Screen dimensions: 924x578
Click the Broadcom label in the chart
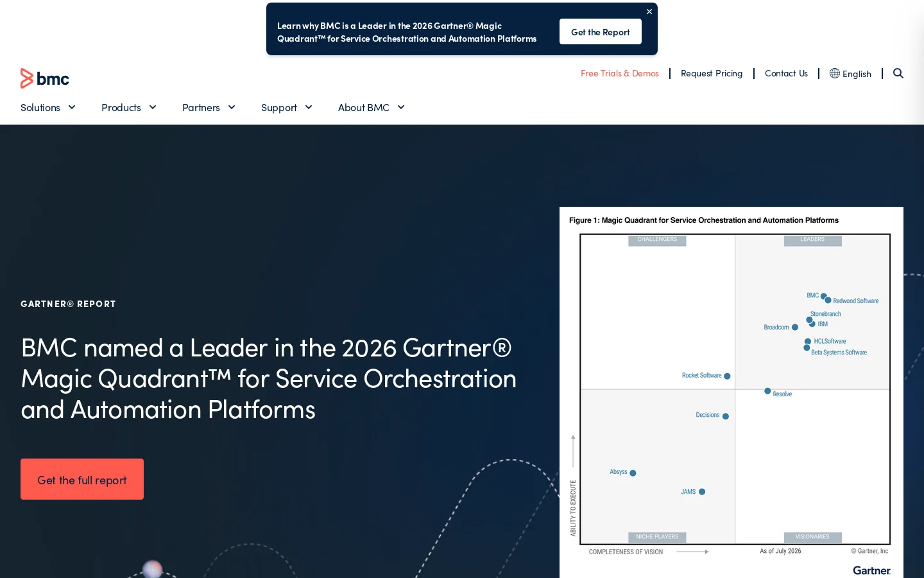tap(776, 328)
